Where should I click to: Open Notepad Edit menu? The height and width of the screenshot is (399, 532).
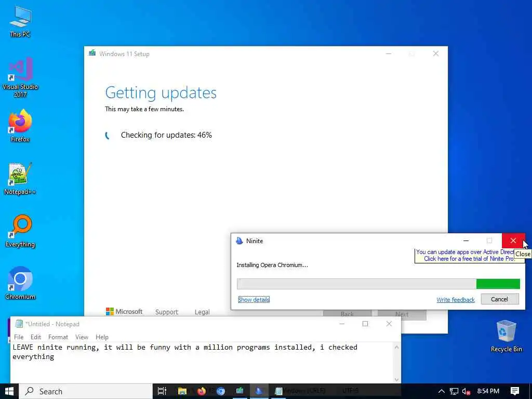coord(36,337)
